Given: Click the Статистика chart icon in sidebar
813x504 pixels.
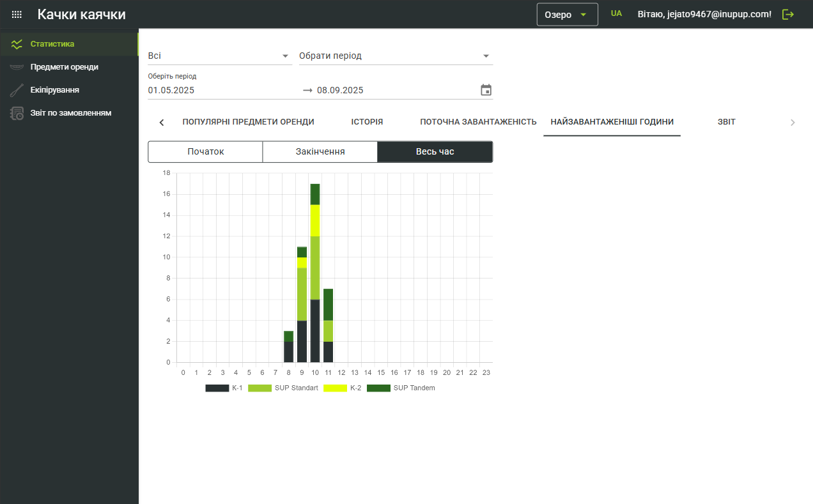Looking at the screenshot, I should pyautogui.click(x=17, y=44).
